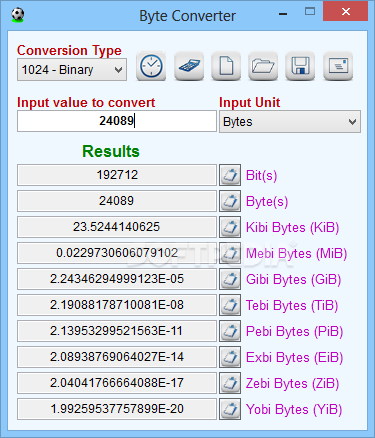The height and width of the screenshot is (438, 375).
Task: Copy the Gibi Bytes (GiB) result
Action: [x=230, y=279]
